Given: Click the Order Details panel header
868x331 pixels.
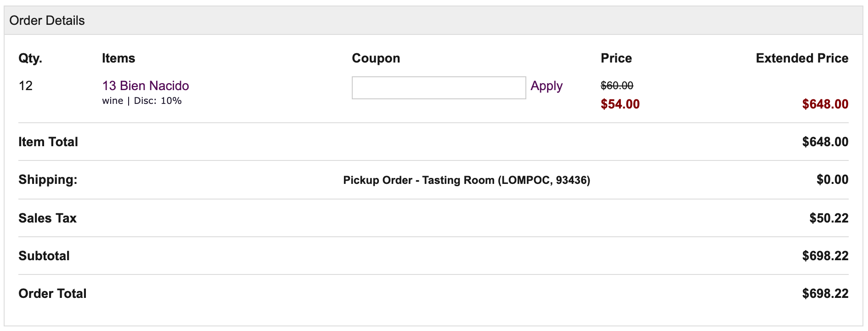Looking at the screenshot, I should pos(434,21).
